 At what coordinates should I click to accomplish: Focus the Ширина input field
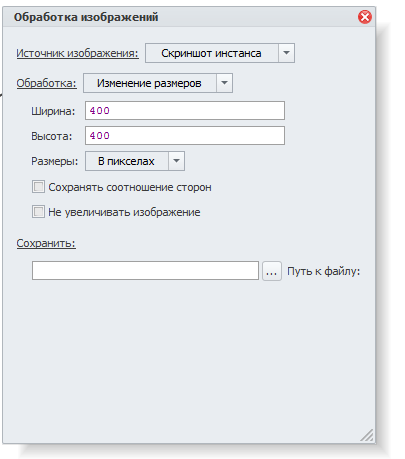click(185, 111)
